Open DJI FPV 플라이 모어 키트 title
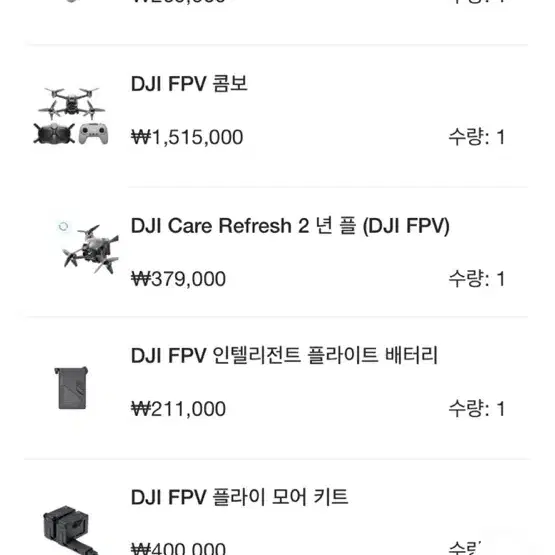Screen dimensions: 555x555 [x=239, y=497]
